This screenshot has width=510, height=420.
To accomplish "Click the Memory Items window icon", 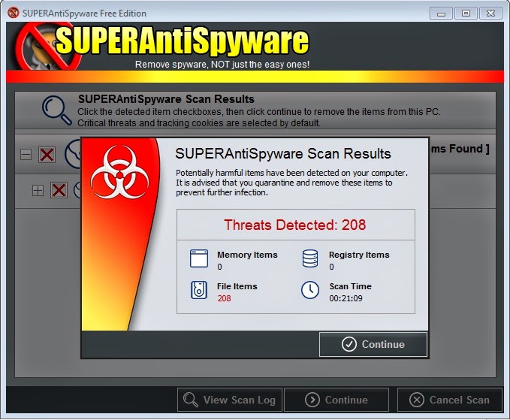I will (x=199, y=258).
